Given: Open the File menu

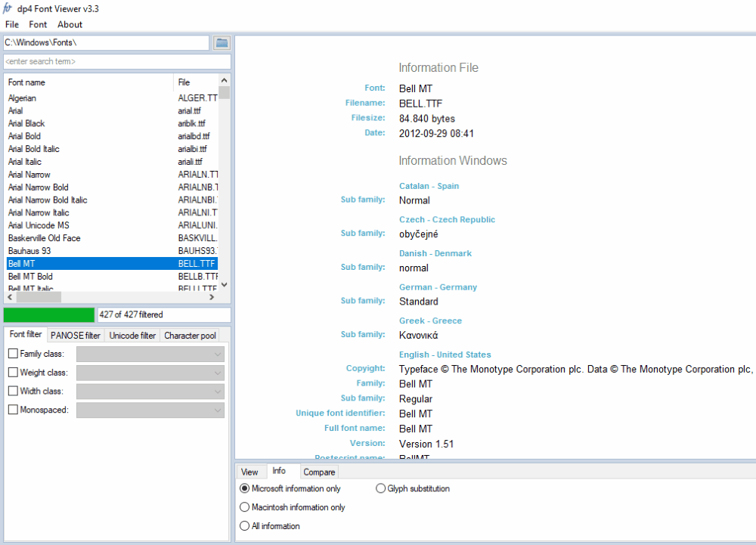Looking at the screenshot, I should click(12, 25).
